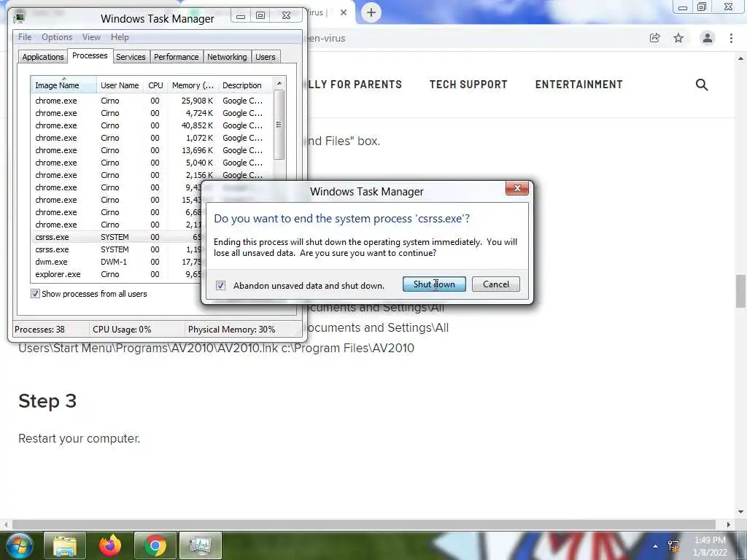Open the ENTERTAINMENT site section
747x560 pixels.
click(x=578, y=85)
